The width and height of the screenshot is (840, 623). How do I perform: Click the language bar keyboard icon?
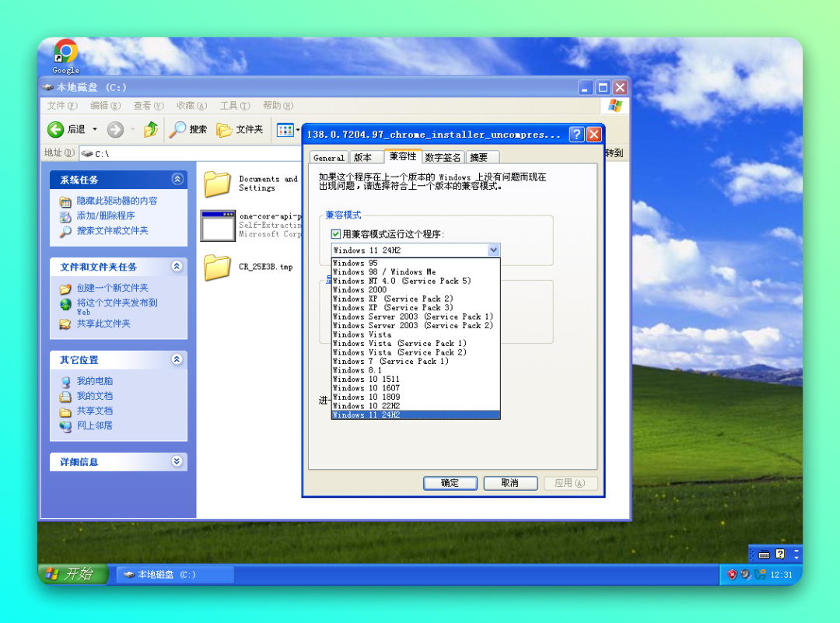764,555
